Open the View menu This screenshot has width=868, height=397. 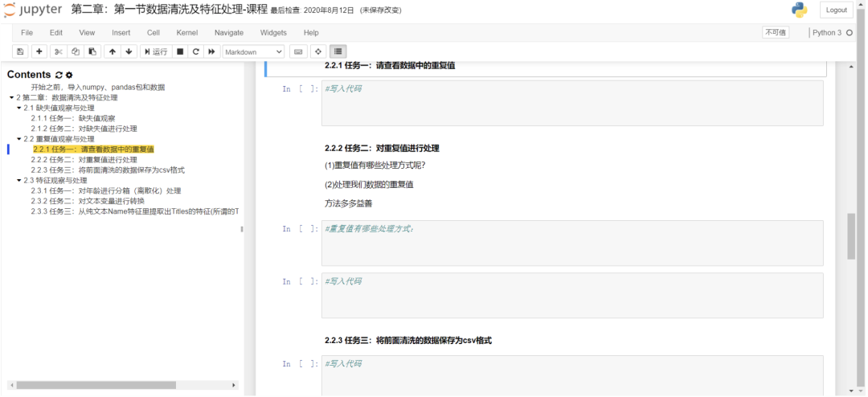[87, 33]
